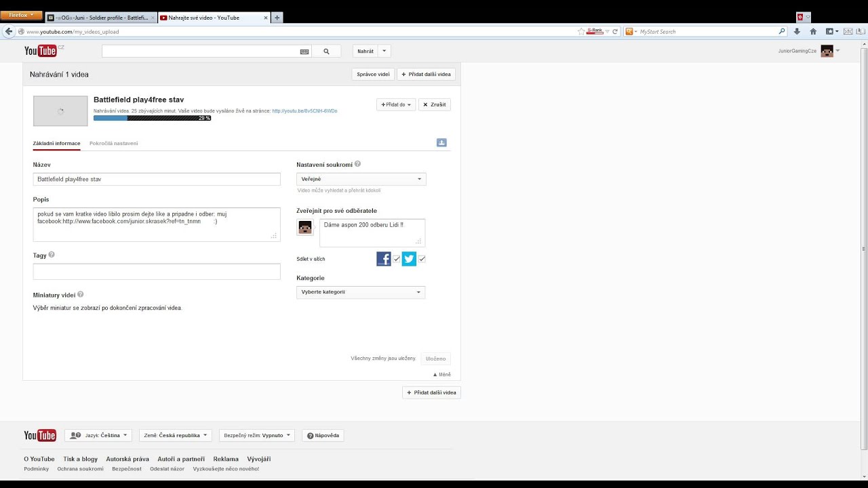This screenshot has width=868, height=488.
Task: Click the Nápověda help button in footer
Action: [x=323, y=435]
